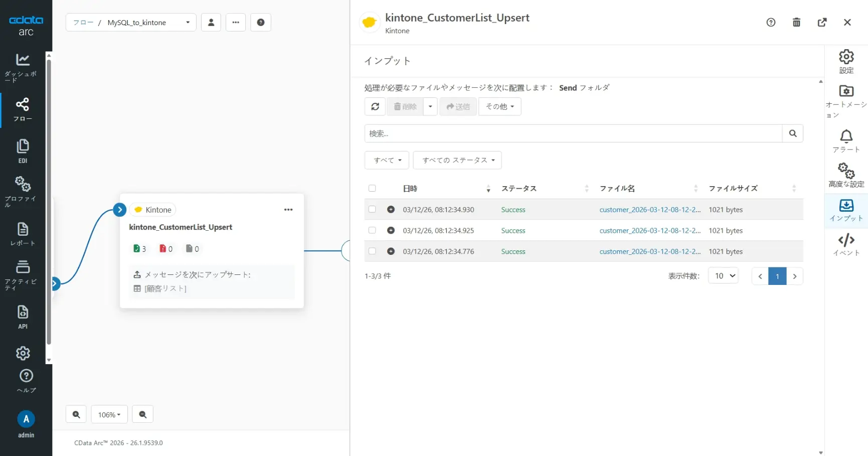
Task: Go to the next page of results
Action: pos(794,276)
